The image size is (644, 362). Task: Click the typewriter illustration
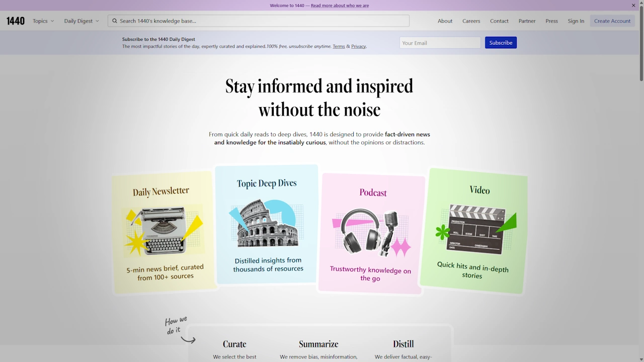pyautogui.click(x=164, y=232)
